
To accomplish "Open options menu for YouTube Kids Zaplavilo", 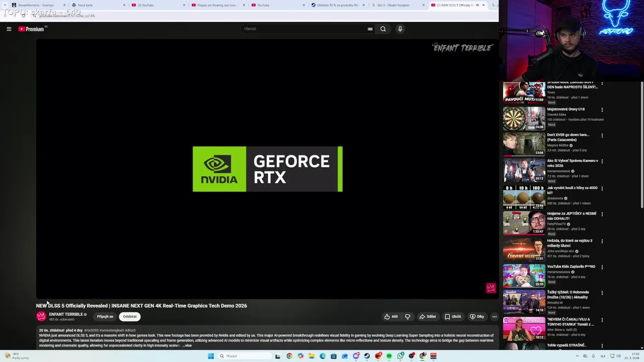I will tap(602, 267).
